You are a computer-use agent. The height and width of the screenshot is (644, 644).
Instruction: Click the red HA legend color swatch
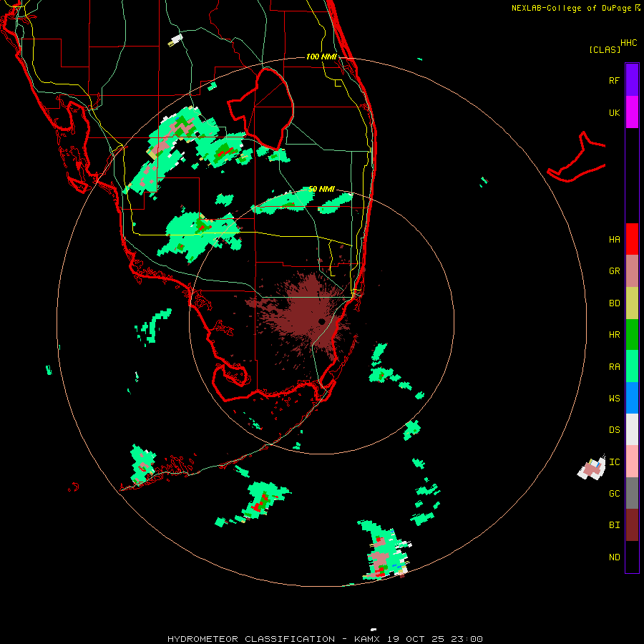click(632, 239)
